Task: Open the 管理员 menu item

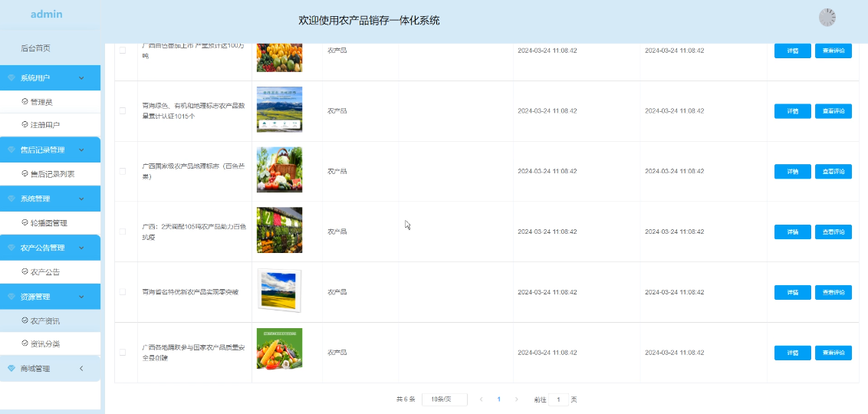Action: [51, 102]
